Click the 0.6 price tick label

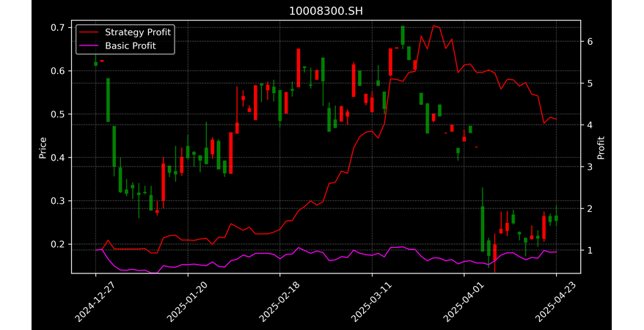[59, 71]
